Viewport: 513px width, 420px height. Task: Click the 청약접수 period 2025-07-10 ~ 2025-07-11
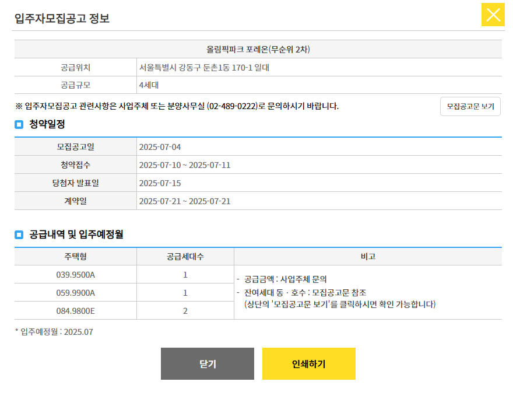tap(185, 165)
